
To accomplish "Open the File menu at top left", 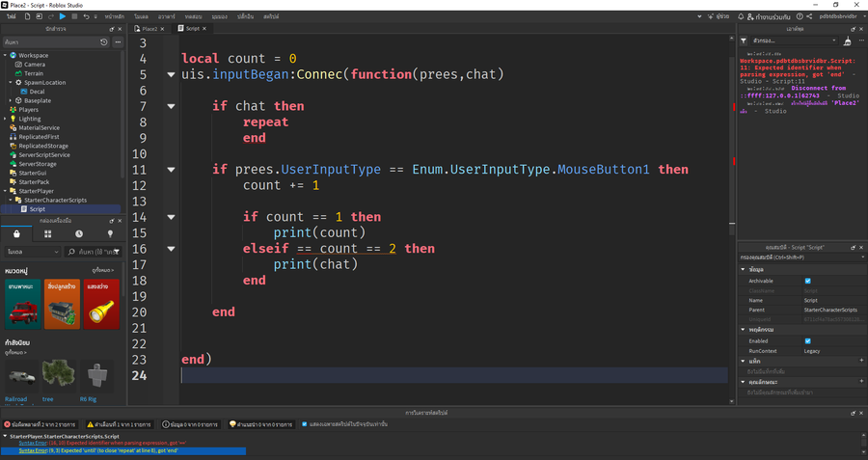I will (x=11, y=16).
